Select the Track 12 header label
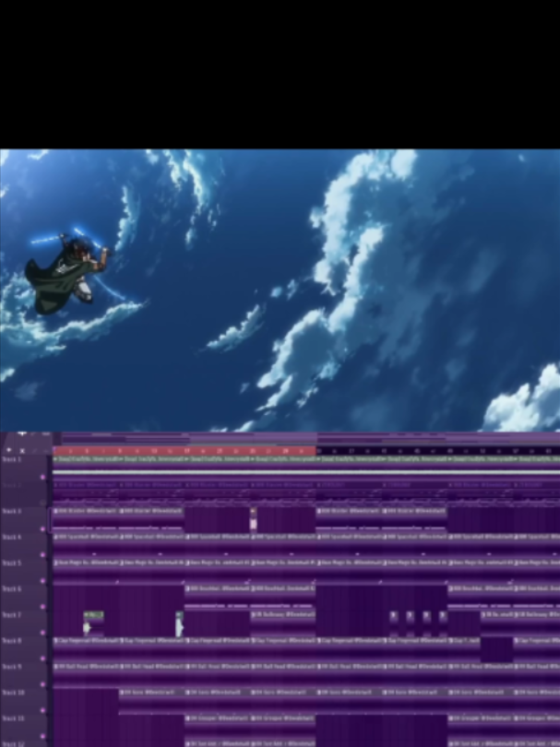This screenshot has height=747, width=560. coord(13,743)
